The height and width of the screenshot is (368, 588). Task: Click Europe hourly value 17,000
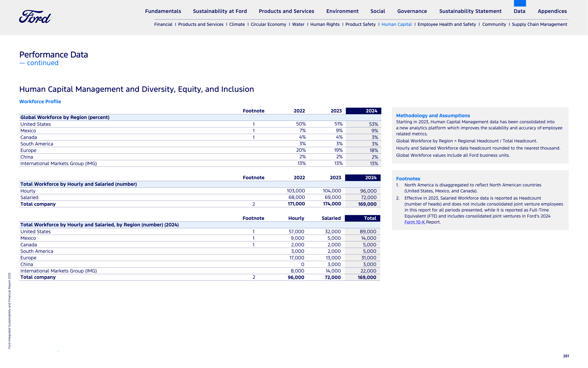(297, 258)
